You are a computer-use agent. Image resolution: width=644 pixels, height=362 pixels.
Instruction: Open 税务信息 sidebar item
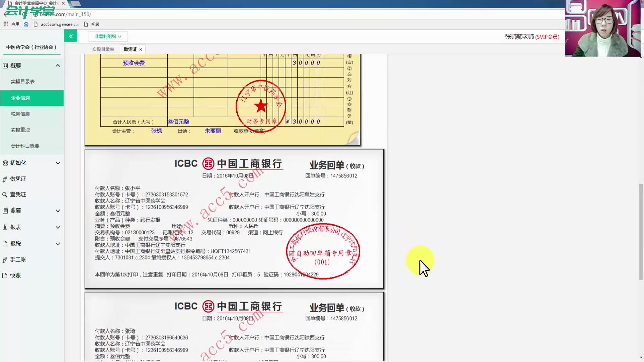point(20,114)
